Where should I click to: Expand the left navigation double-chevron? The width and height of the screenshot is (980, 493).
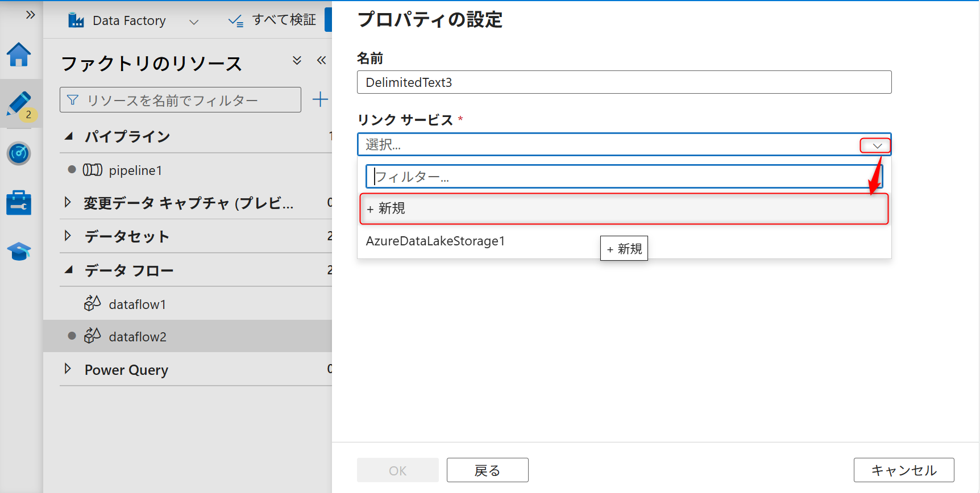(31, 15)
